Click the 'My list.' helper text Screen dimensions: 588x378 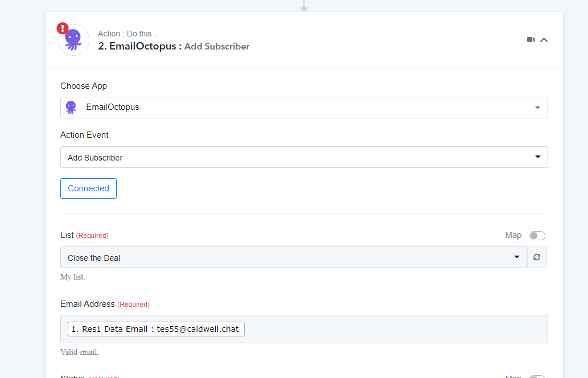click(73, 277)
